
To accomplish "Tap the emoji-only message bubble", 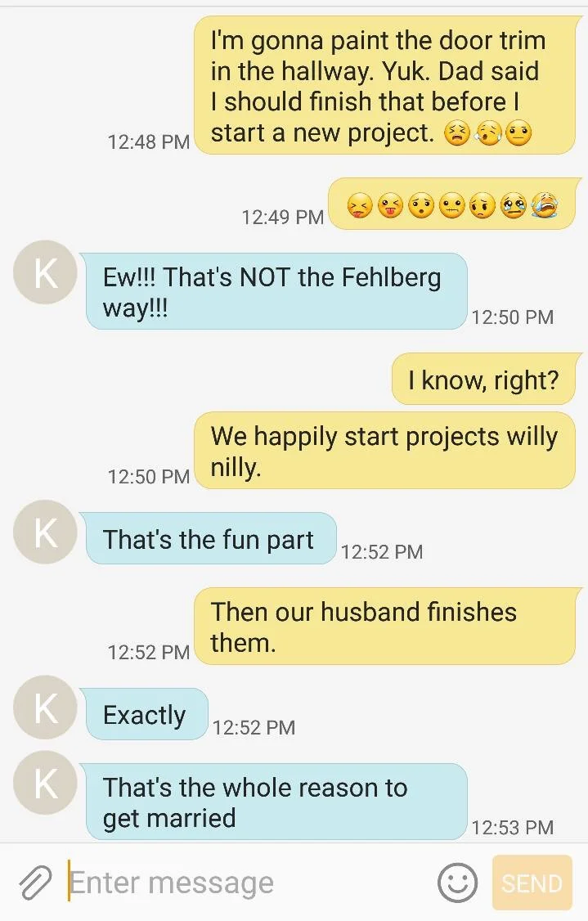I will 453,204.
